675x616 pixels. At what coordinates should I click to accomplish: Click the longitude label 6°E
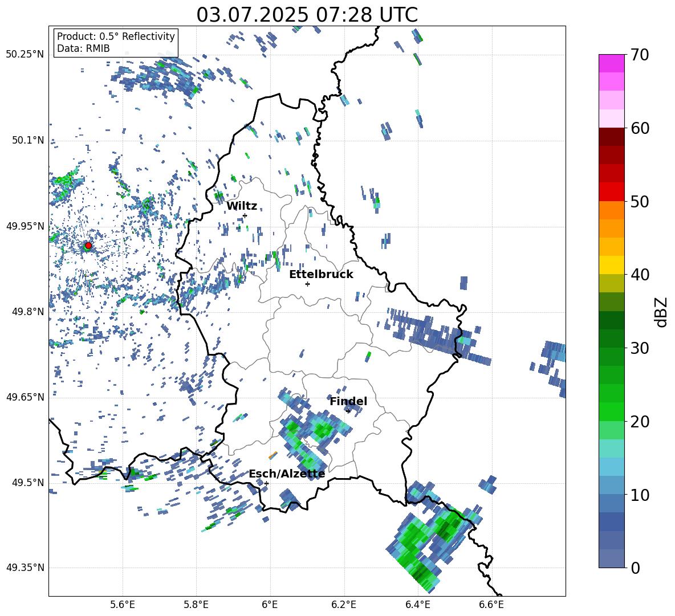point(270,605)
